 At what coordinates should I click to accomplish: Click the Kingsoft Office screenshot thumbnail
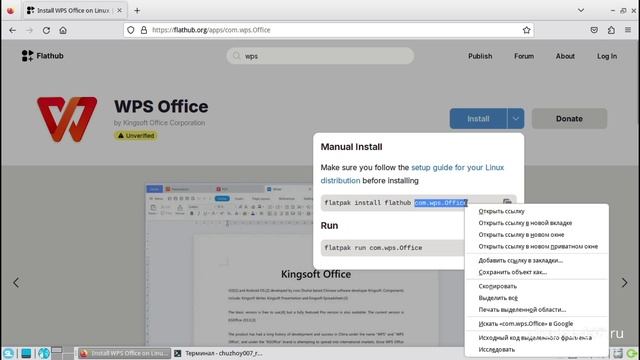pyautogui.click(x=293, y=265)
